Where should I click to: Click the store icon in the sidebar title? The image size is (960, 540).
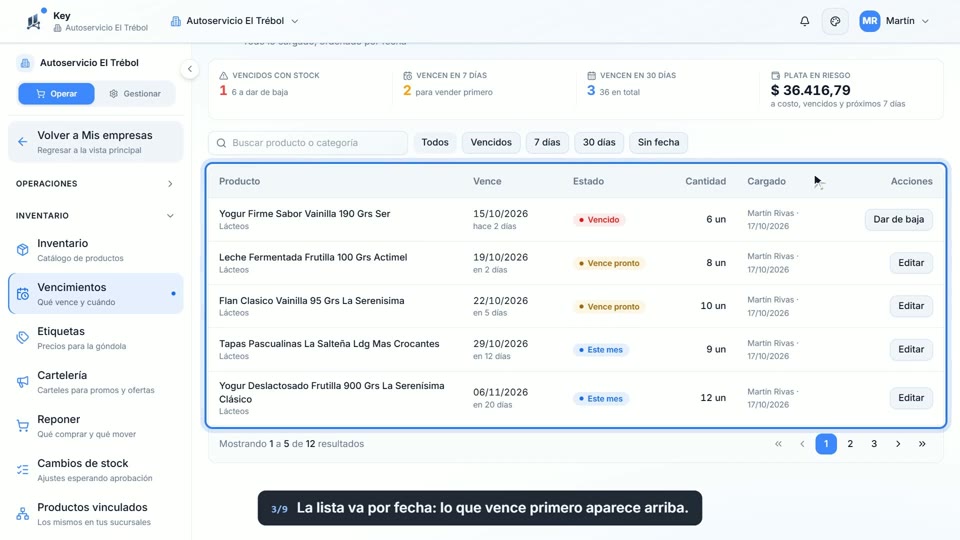[25, 62]
